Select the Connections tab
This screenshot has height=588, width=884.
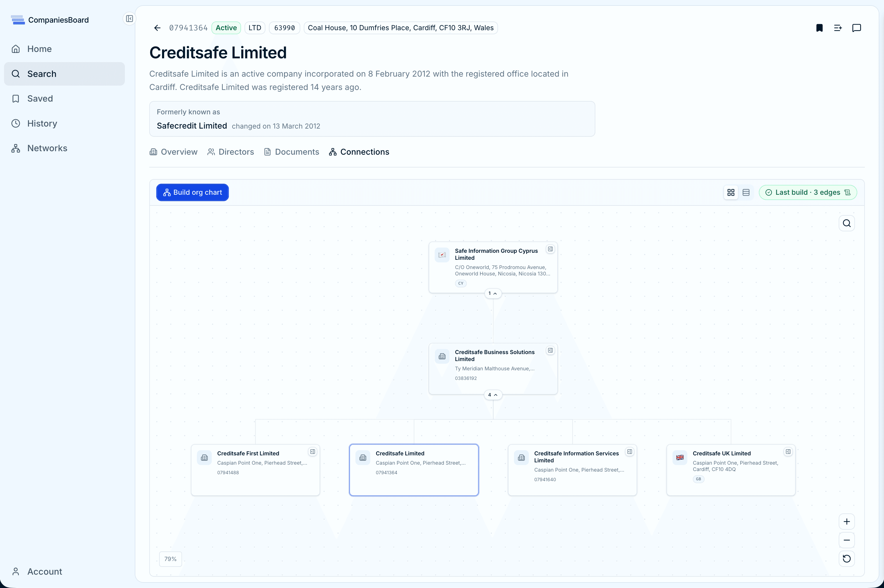click(359, 152)
